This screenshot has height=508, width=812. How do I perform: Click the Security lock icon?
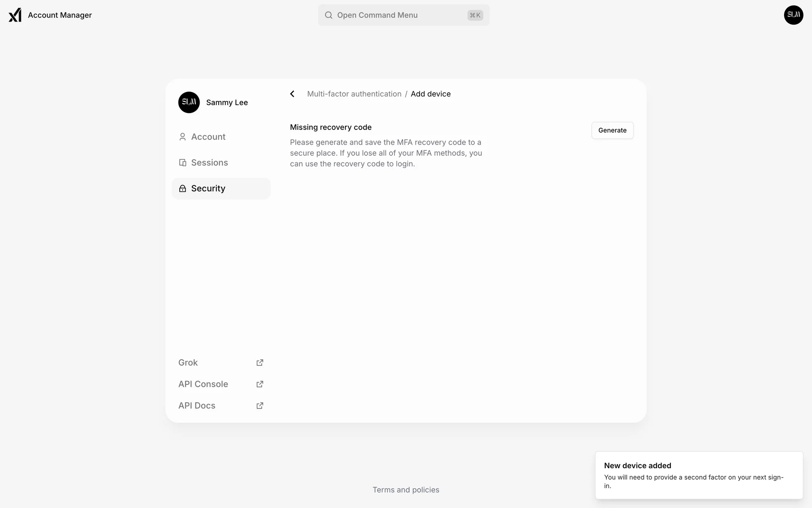(x=182, y=188)
